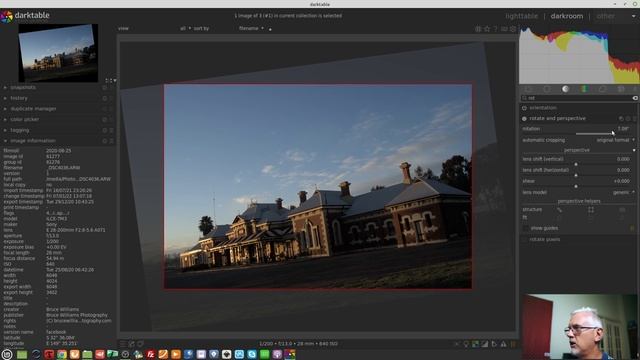Enable the show guides checkbox
Viewport: 640px width, 360px height.
click(x=525, y=229)
